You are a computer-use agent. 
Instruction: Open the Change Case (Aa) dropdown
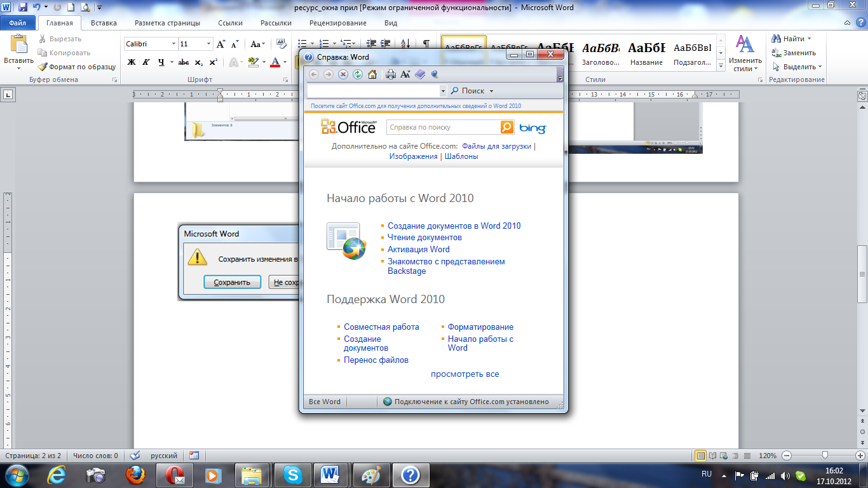(x=257, y=44)
